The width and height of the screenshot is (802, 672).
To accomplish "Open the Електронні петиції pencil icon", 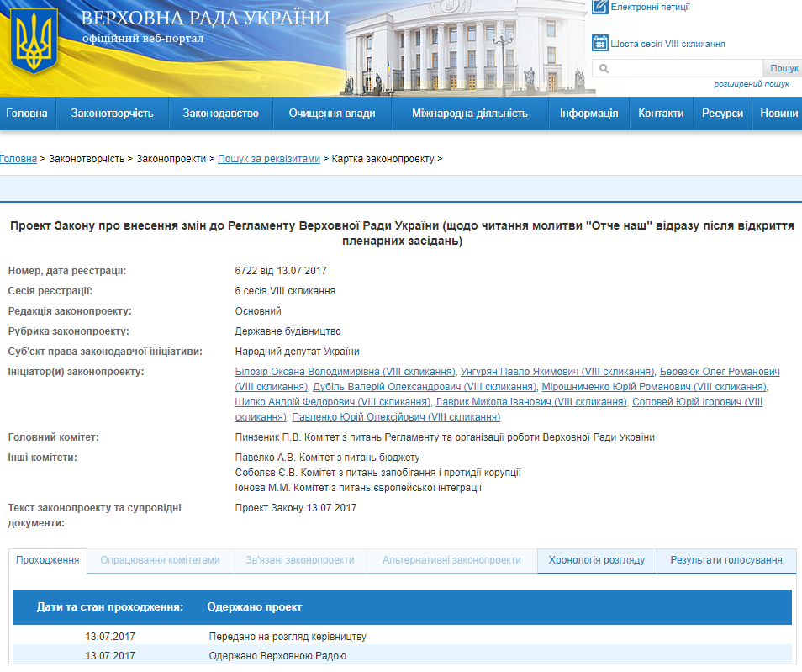I will (x=600, y=7).
